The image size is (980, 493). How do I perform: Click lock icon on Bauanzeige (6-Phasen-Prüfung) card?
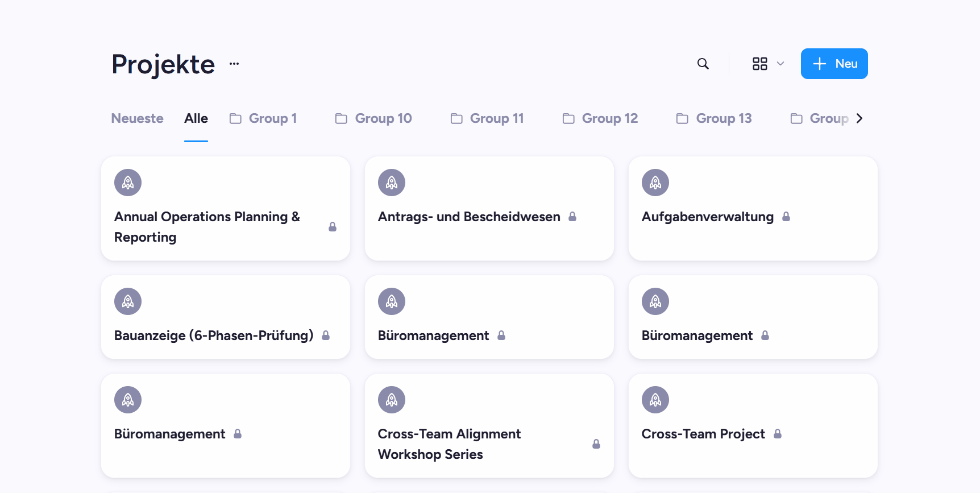click(x=326, y=335)
